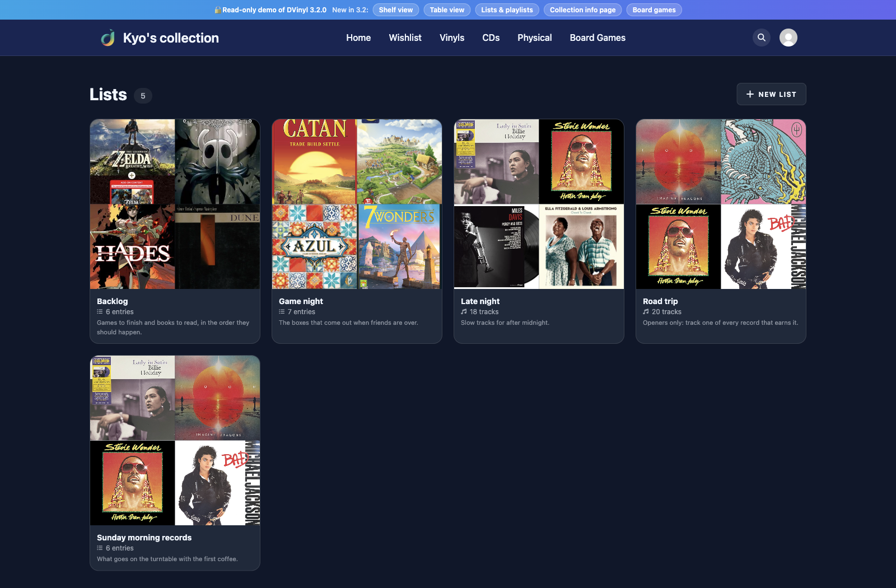896x588 pixels.
Task: Select the Late night list title
Action: [480, 301]
